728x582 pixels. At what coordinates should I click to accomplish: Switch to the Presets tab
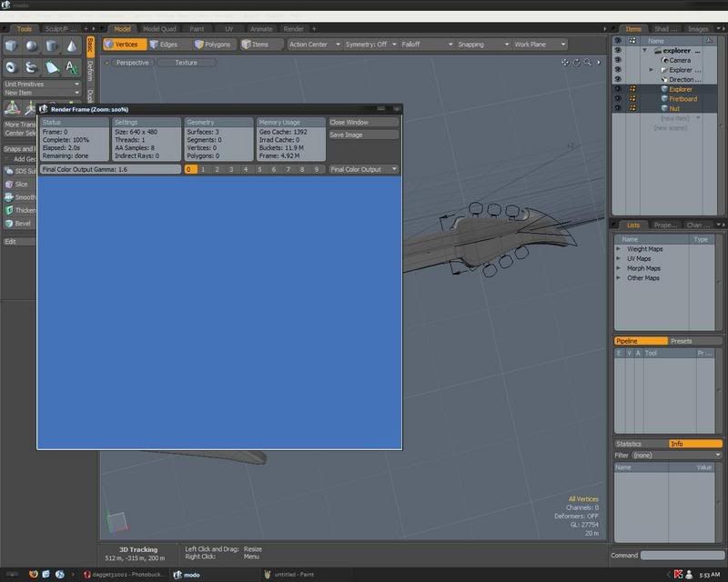click(x=681, y=341)
